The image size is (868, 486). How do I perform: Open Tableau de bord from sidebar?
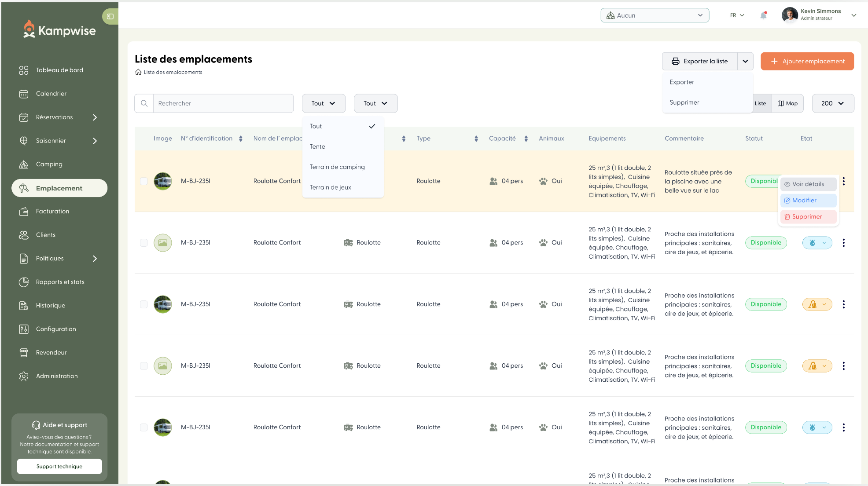[x=59, y=70]
